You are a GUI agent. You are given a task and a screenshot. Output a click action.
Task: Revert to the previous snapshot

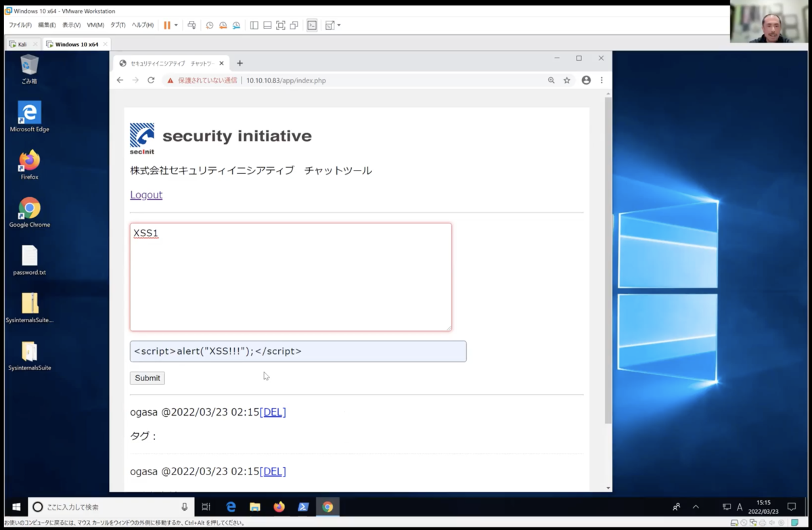pyautogui.click(x=223, y=25)
